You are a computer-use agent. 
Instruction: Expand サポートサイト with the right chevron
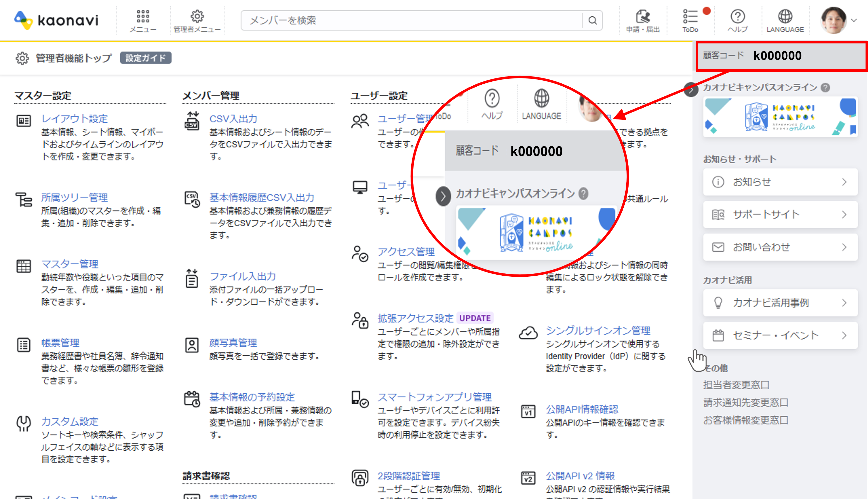click(x=844, y=214)
